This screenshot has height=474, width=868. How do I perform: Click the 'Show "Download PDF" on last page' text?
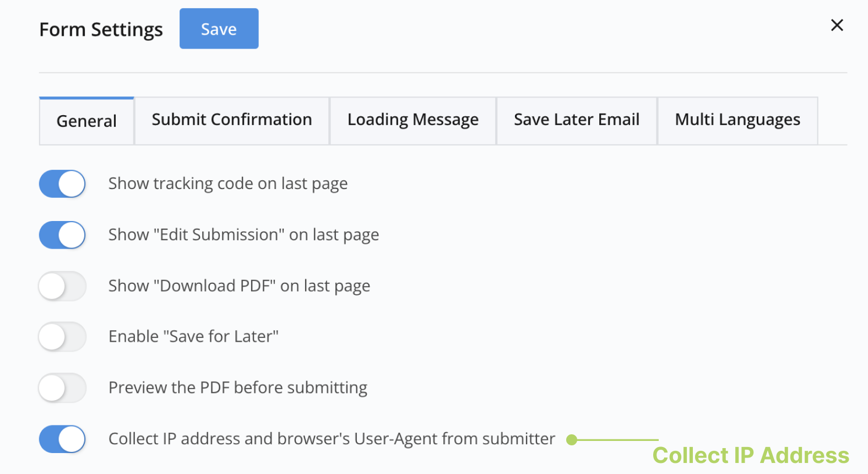[239, 286]
